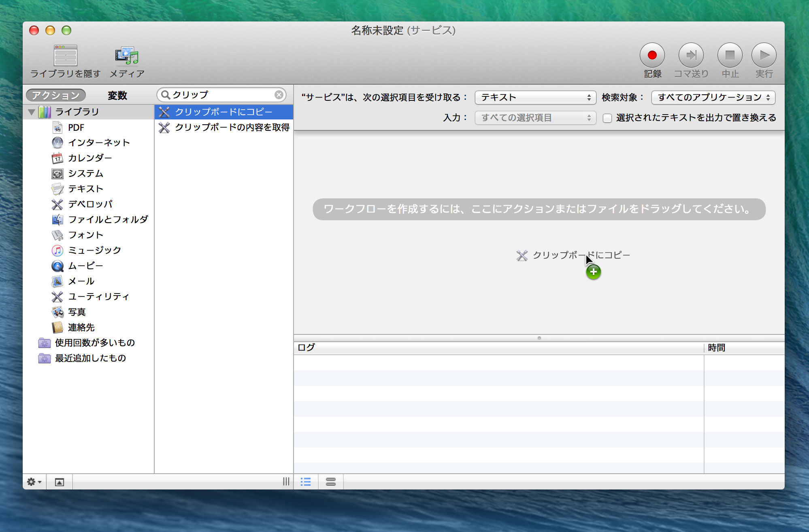The height and width of the screenshot is (532, 809).
Task: Collapse the ライブラリ disclosure triangle
Action: coord(31,112)
